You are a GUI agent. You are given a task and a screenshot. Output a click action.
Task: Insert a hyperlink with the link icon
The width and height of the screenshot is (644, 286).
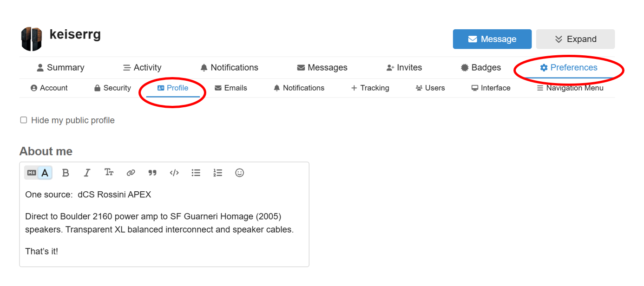(x=131, y=173)
